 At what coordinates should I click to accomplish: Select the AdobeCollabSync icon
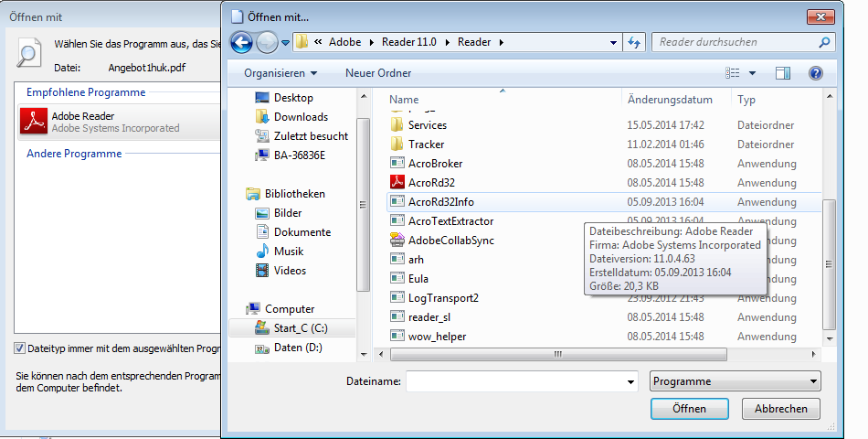(397, 240)
